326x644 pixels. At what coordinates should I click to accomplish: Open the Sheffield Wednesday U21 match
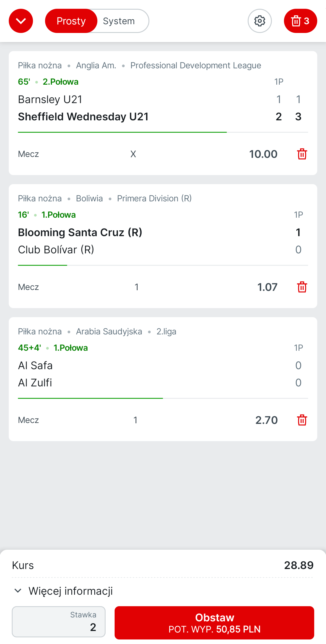tap(83, 117)
